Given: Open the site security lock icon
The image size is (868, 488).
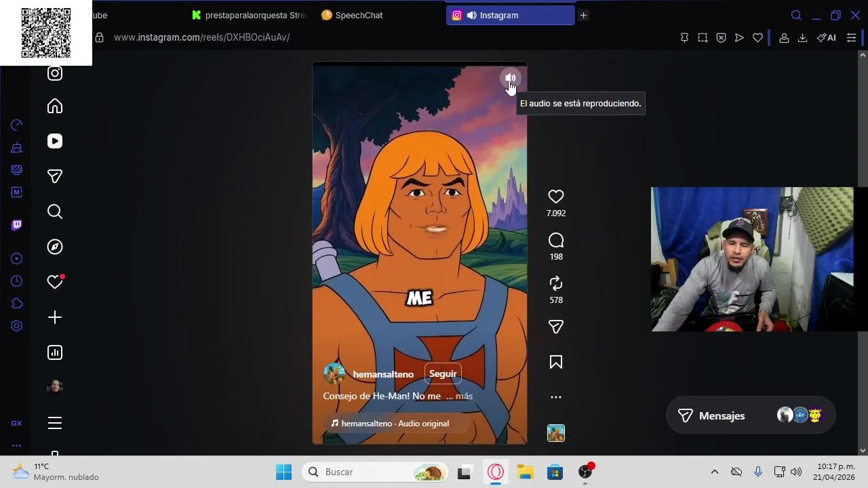Looking at the screenshot, I should click(100, 37).
